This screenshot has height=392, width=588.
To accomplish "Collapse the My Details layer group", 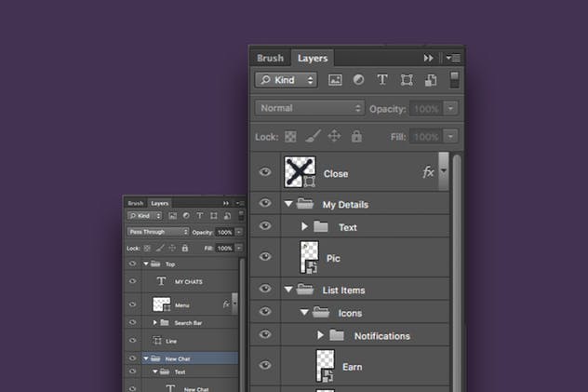I will [287, 204].
